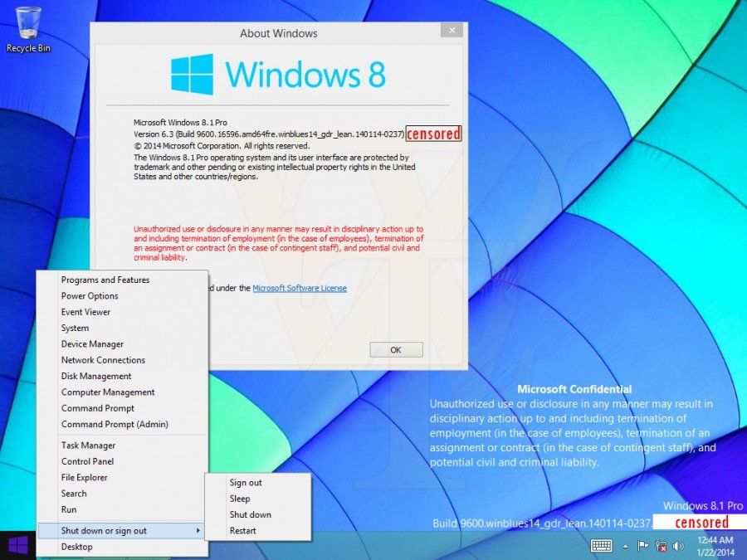
Task: Open the Recycle Bin
Action: pyautogui.click(x=27, y=25)
